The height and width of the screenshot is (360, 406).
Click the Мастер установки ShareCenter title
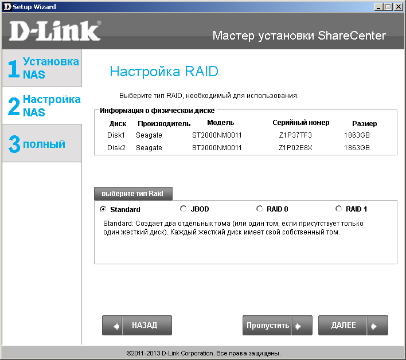click(299, 35)
